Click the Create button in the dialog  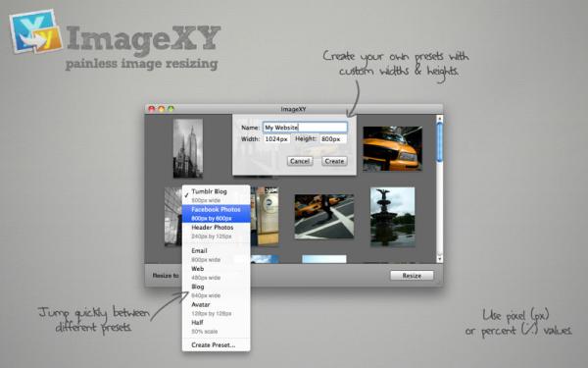click(334, 161)
